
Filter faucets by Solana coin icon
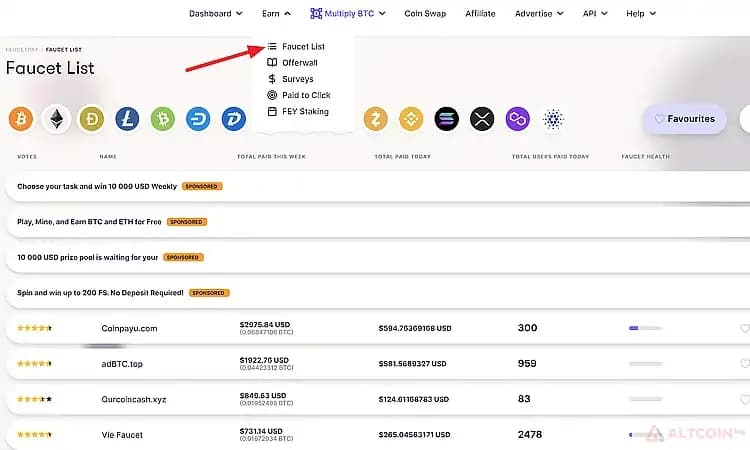[x=446, y=119]
